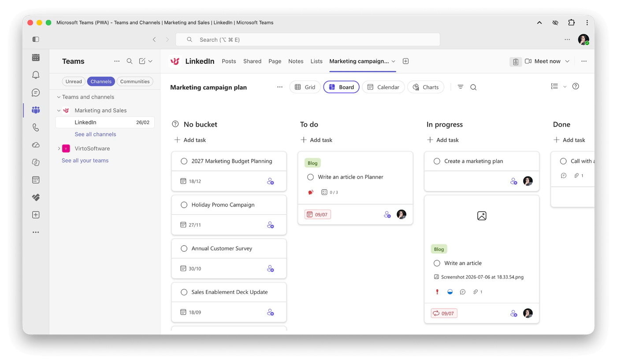Screen dimensions: 617x364
Task: Switch to Charts view
Action: [x=426, y=87]
